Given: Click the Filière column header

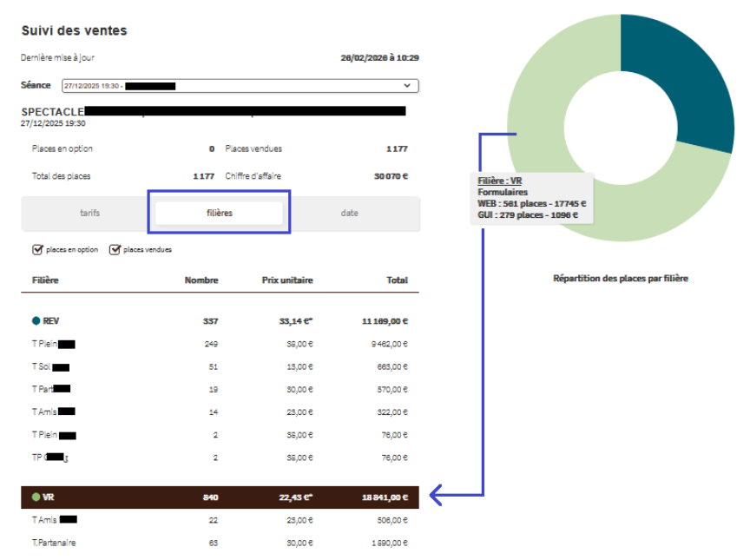Looking at the screenshot, I should pos(45,280).
